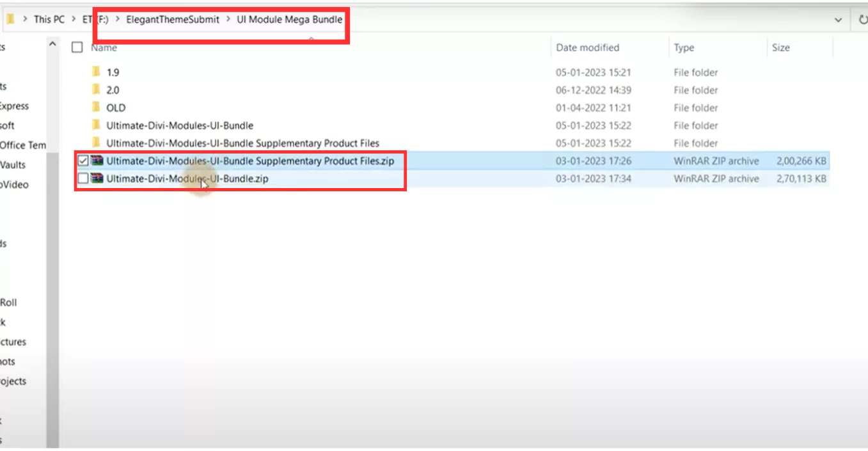Select the Ultimate-Divi-Modules-UI-Bundle.zip file name
This screenshot has height=451, width=868.
pyautogui.click(x=187, y=178)
